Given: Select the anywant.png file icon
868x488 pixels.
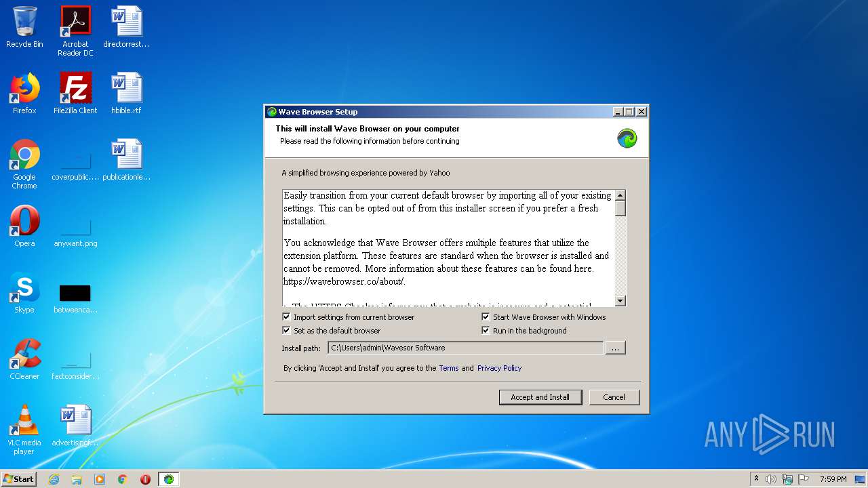Looking at the screenshot, I should point(75,230).
